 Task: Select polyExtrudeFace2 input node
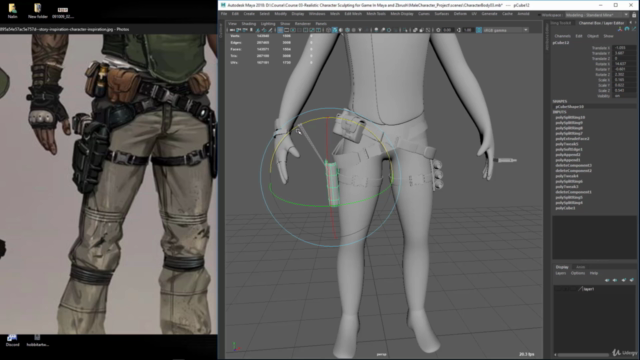(x=572, y=139)
